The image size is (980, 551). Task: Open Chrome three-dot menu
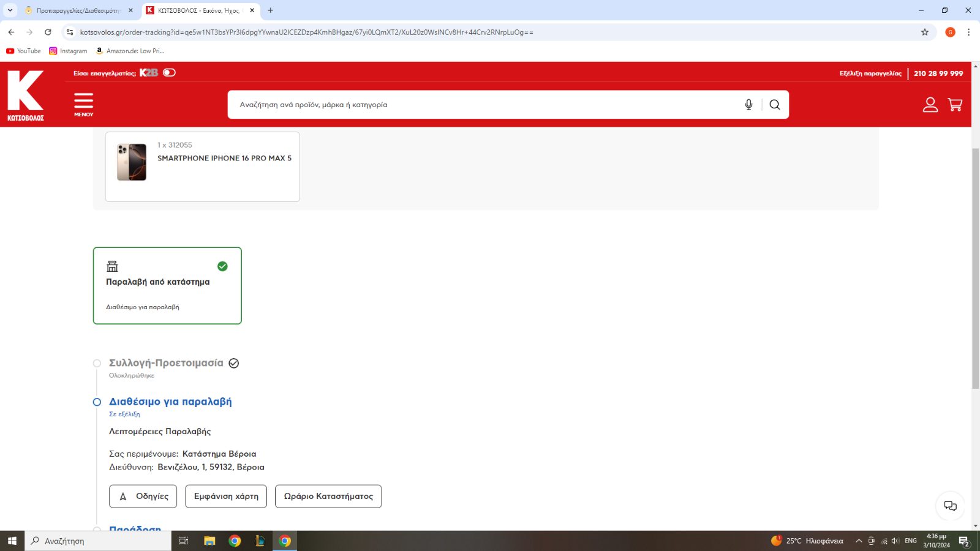[968, 32]
